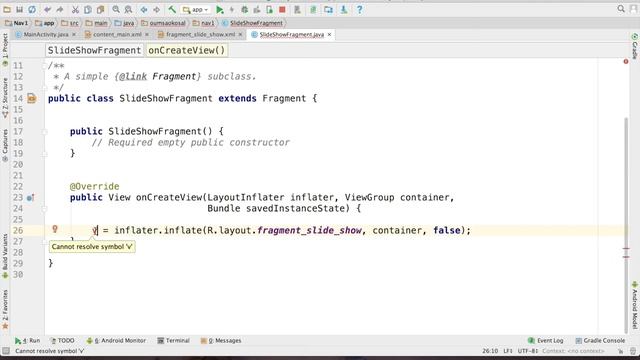Click the Cut scissors icon

(75, 9)
